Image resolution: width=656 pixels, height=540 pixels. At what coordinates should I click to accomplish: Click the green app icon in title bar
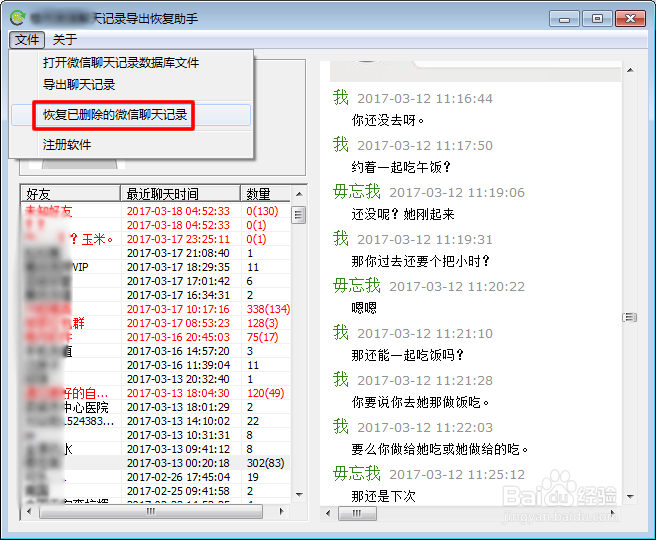(18, 18)
